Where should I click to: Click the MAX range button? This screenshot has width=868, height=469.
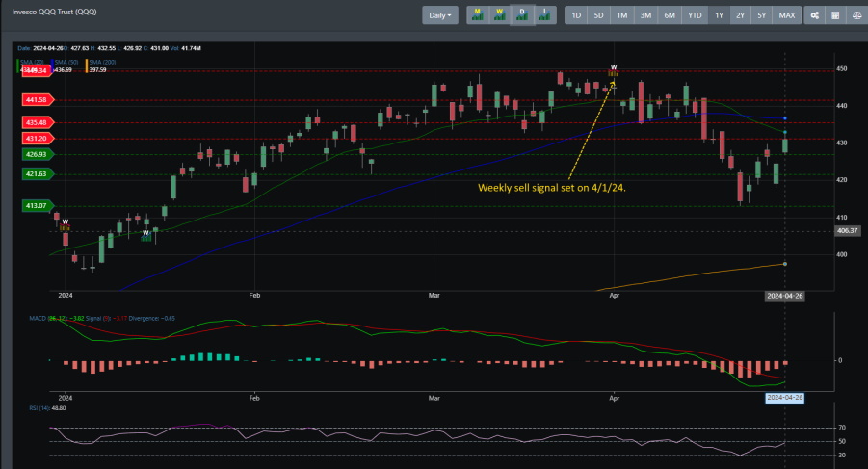[786, 15]
